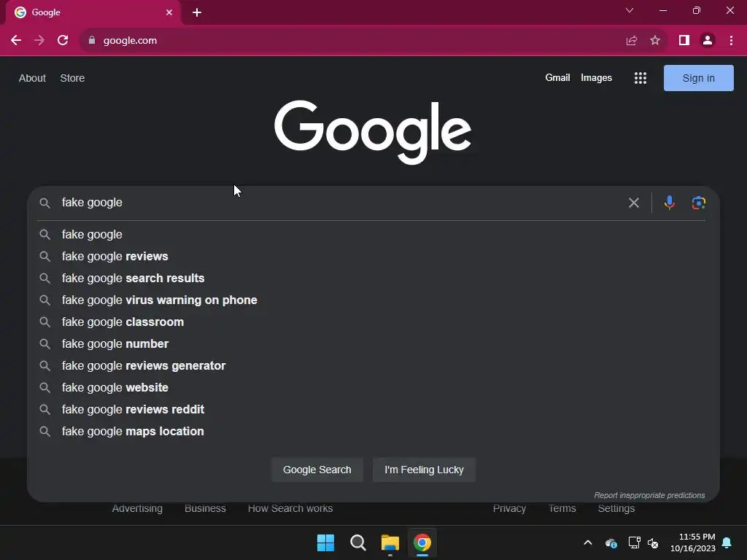
Task: Open the About link
Action: pos(32,78)
